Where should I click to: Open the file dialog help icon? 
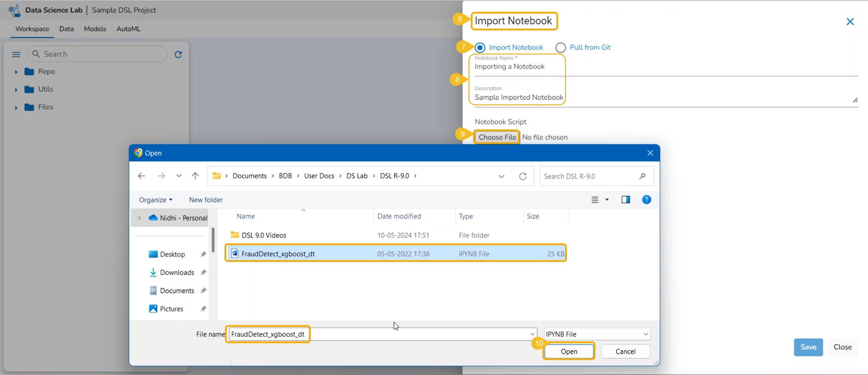[646, 200]
